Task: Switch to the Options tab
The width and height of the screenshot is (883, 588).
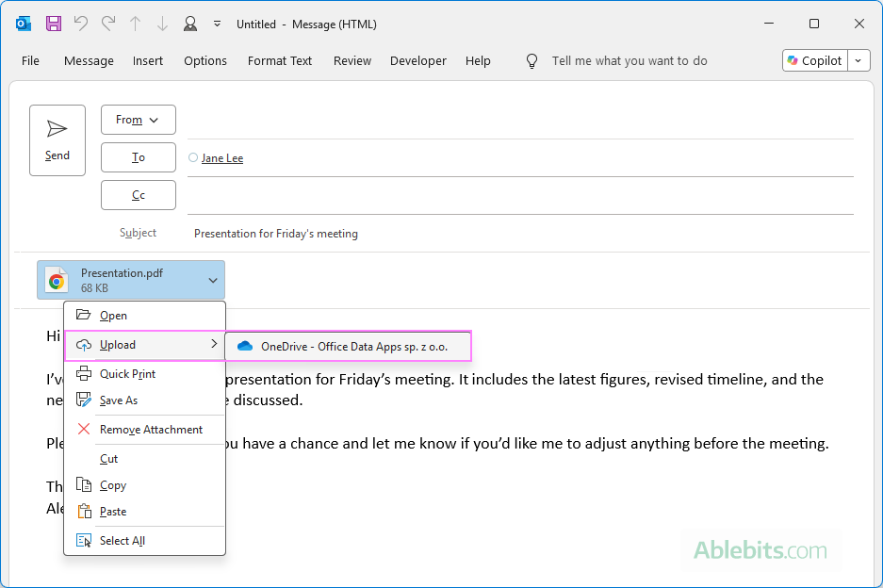Action: click(x=205, y=61)
